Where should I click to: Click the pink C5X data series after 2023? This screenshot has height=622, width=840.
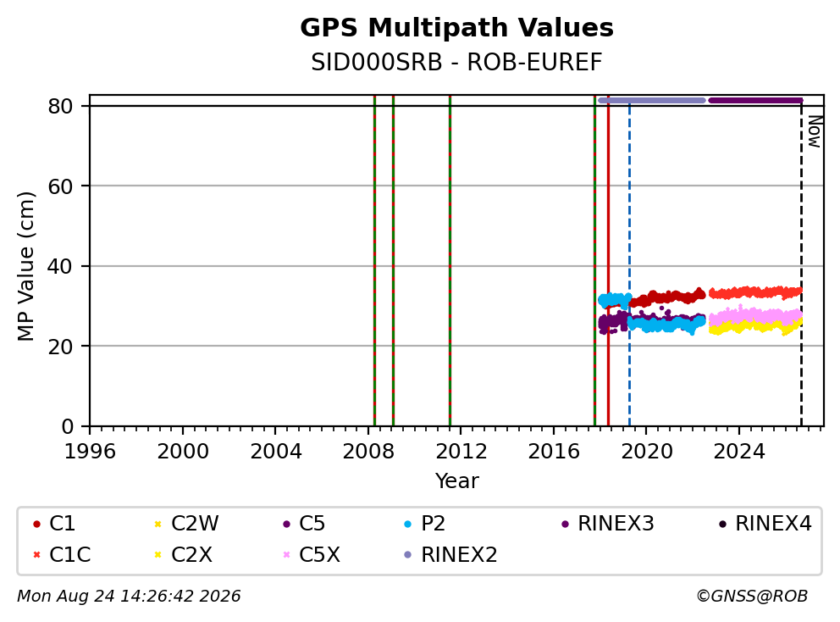coord(755,315)
